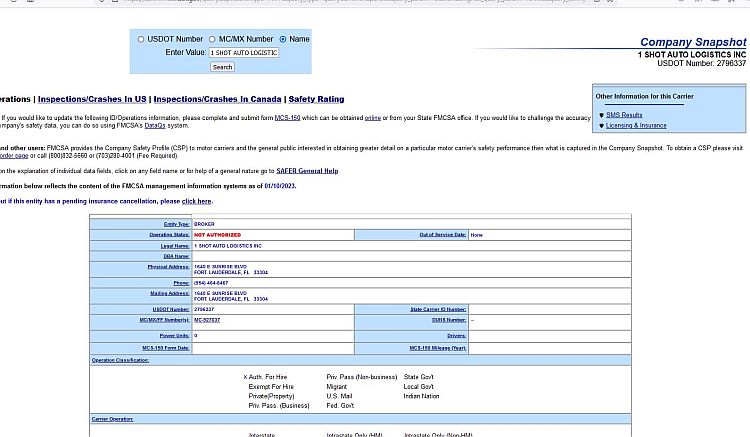Image resolution: width=750 pixels, height=437 pixels.
Task: Open Inspections/Crashes In Canada section link
Action: [x=217, y=99]
